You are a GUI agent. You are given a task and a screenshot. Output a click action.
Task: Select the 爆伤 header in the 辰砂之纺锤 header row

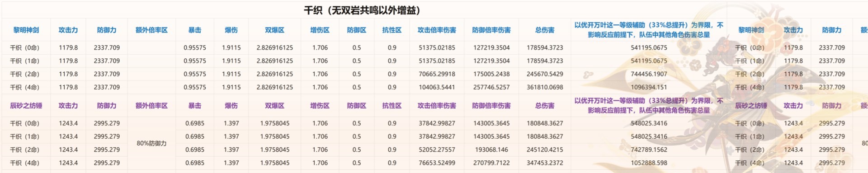click(x=231, y=105)
